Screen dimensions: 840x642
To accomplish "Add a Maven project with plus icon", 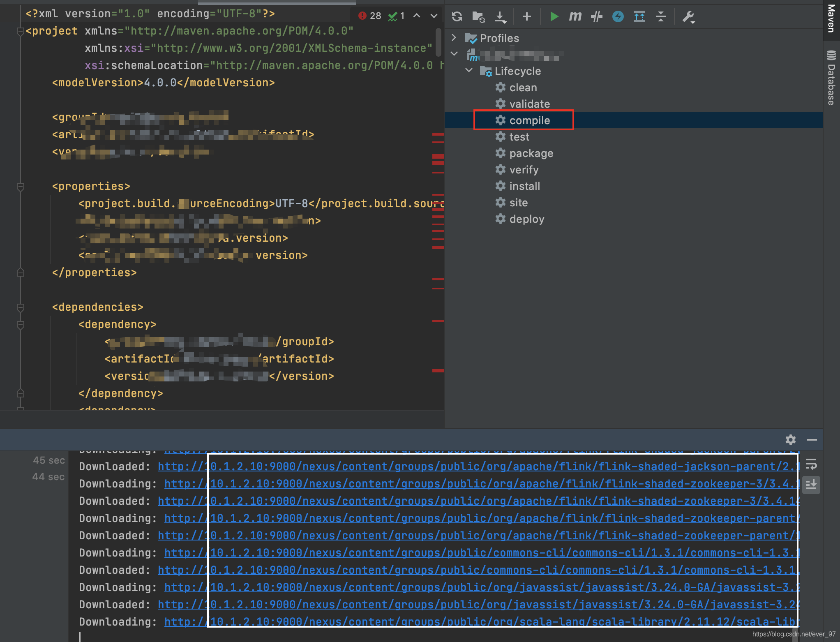I will click(x=526, y=16).
